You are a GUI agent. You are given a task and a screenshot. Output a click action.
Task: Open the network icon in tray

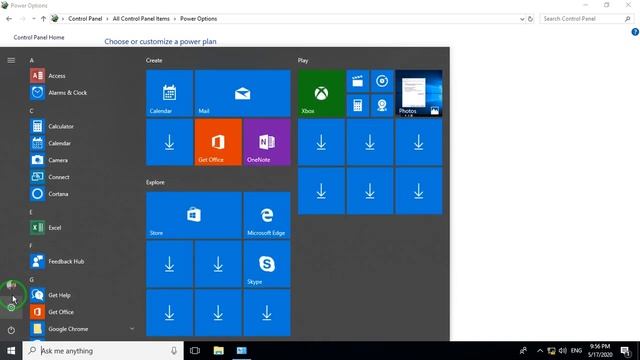click(551, 351)
